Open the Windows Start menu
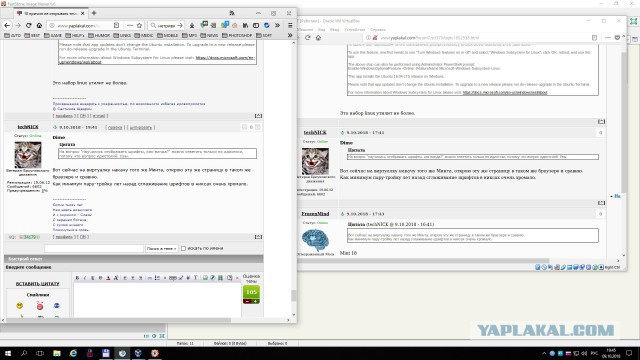 click(x=7, y=353)
